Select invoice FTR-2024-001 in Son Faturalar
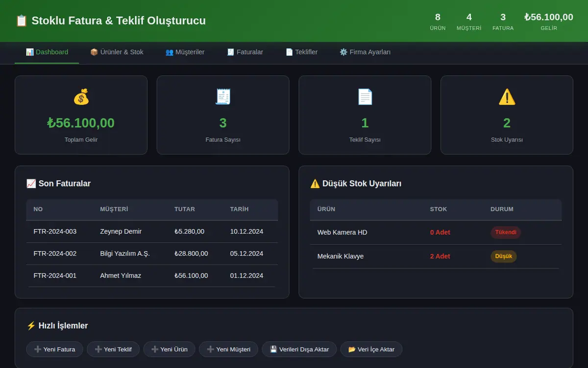The width and height of the screenshot is (588, 368). (55, 276)
